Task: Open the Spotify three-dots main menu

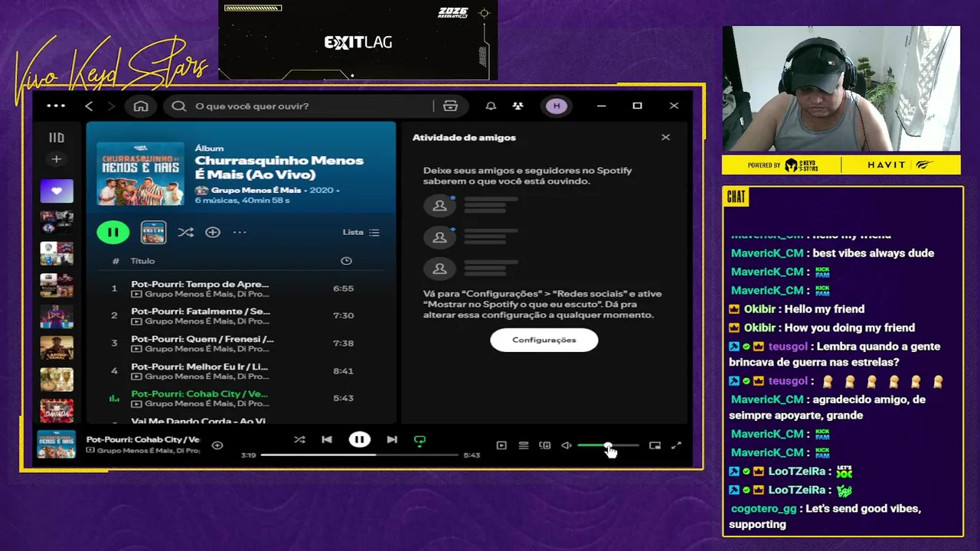Action: (56, 106)
